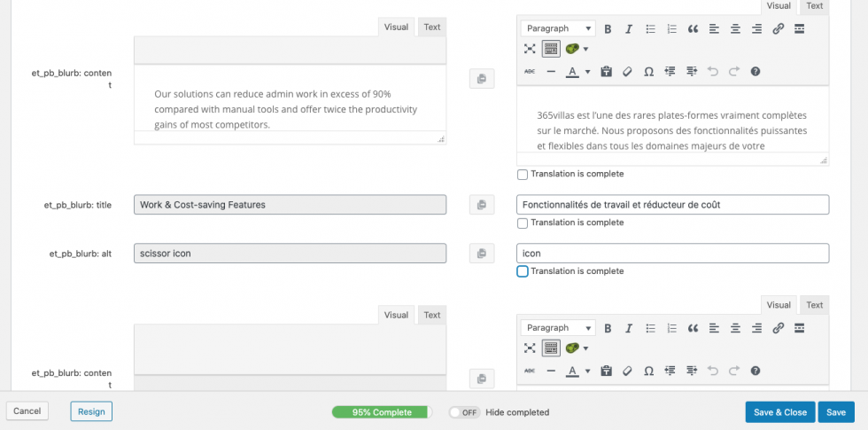This screenshot has width=868, height=430.
Task: Open keyboard shortcuts help in bottom editor
Action: [756, 371]
